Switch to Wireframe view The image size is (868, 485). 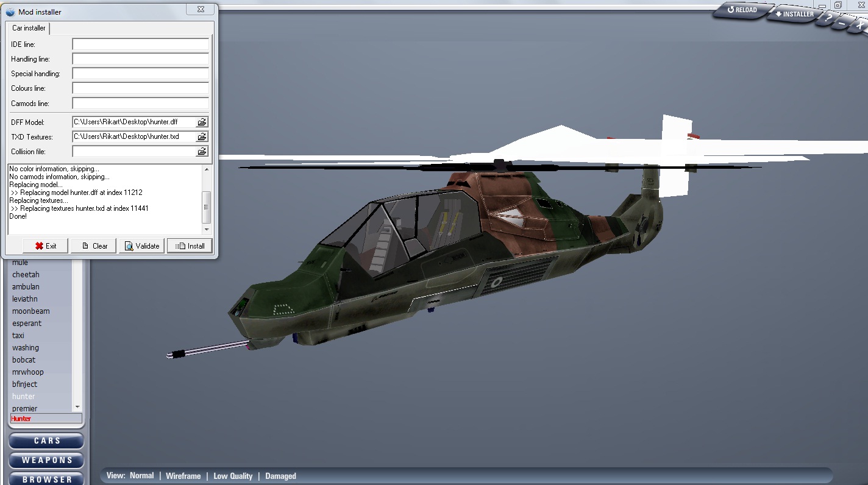click(183, 476)
